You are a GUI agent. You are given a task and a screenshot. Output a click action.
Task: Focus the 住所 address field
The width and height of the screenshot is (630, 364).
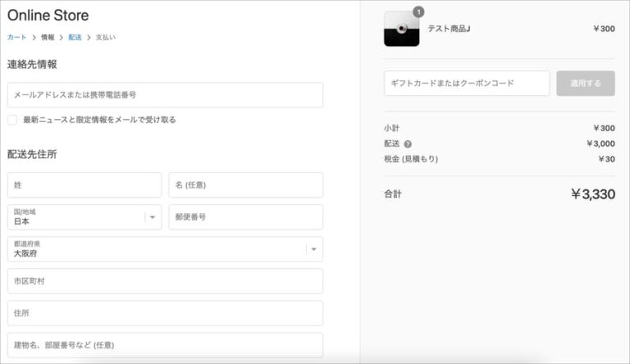165,313
